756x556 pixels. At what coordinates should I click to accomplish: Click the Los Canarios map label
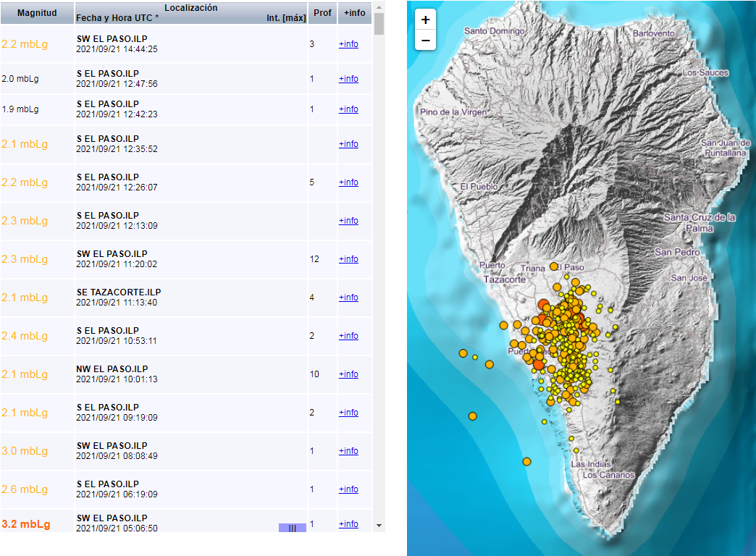pyautogui.click(x=608, y=474)
